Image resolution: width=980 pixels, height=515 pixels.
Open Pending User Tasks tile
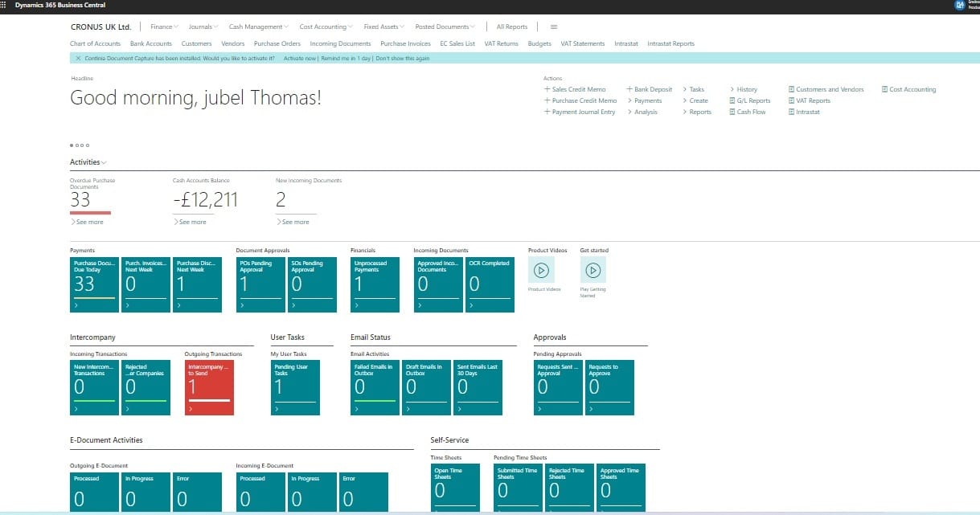[295, 387]
